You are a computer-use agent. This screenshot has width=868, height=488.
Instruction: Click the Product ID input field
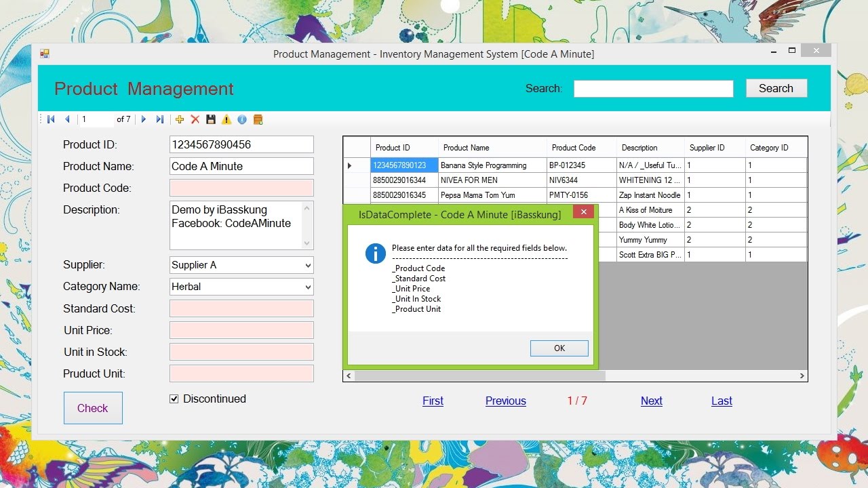tap(241, 144)
